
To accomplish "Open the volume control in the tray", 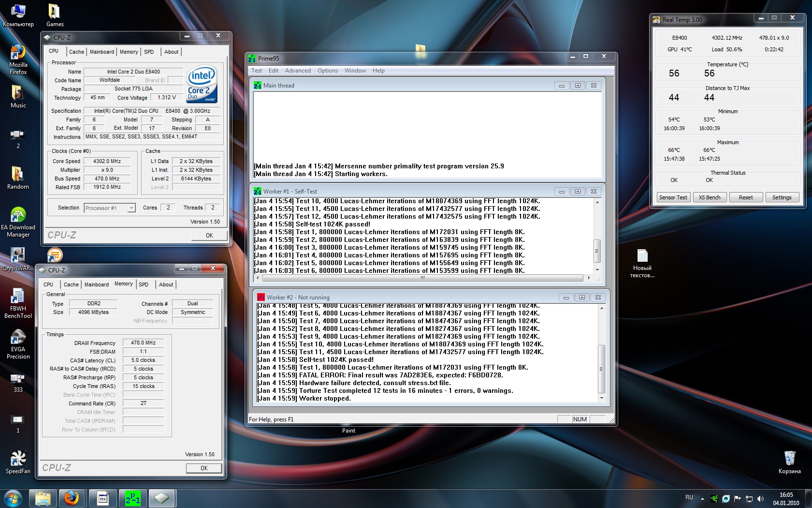I will pyautogui.click(x=761, y=498).
